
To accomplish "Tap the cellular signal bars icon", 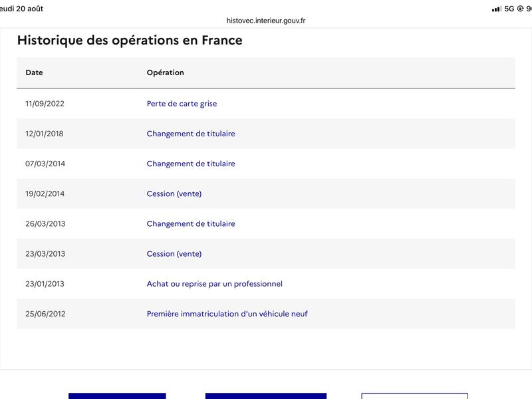I will click(x=496, y=9).
